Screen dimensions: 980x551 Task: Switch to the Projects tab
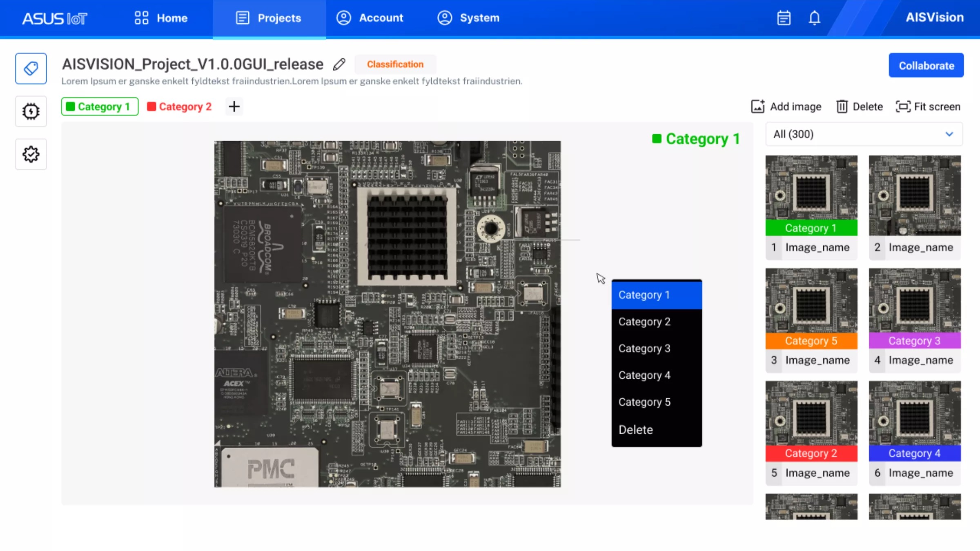(269, 18)
